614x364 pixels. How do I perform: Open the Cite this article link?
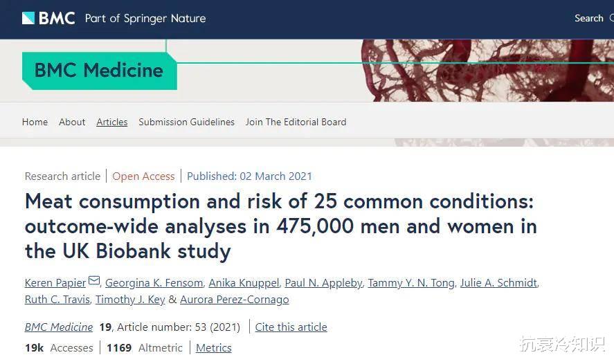pos(291,327)
